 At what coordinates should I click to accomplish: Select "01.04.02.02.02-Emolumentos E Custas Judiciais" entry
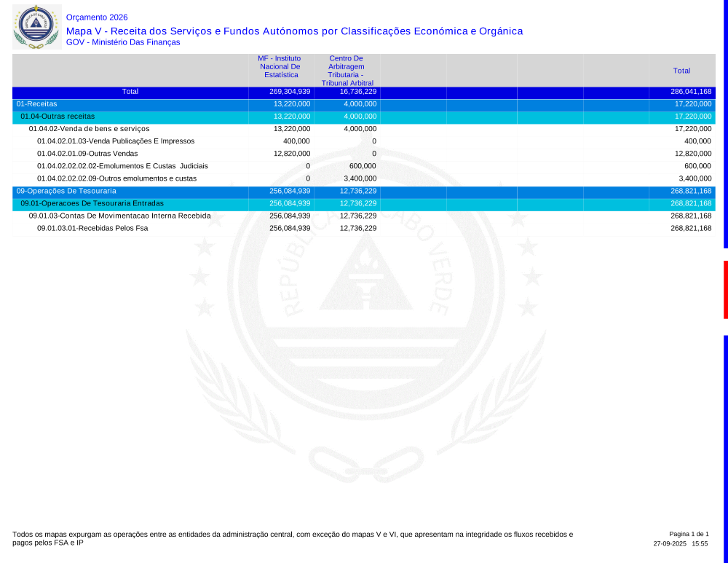pos(122,166)
